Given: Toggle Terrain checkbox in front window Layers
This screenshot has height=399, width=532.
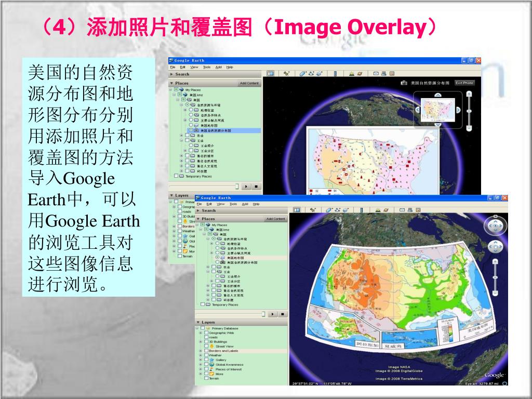Looking at the screenshot, I should [x=206, y=378].
